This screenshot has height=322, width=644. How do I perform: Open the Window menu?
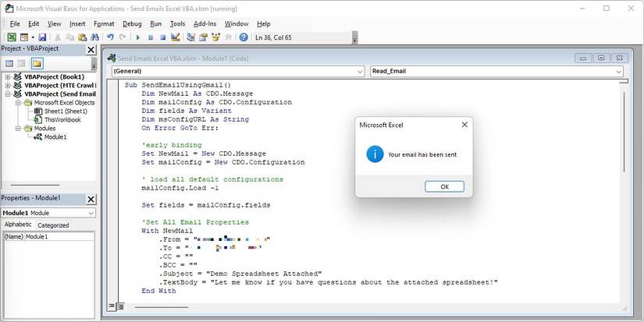[237, 24]
